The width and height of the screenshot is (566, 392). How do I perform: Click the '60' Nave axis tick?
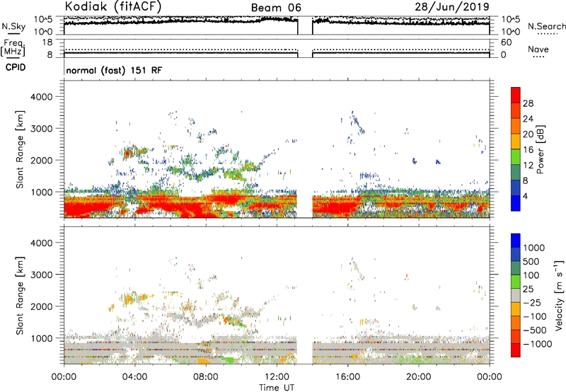[x=506, y=42]
